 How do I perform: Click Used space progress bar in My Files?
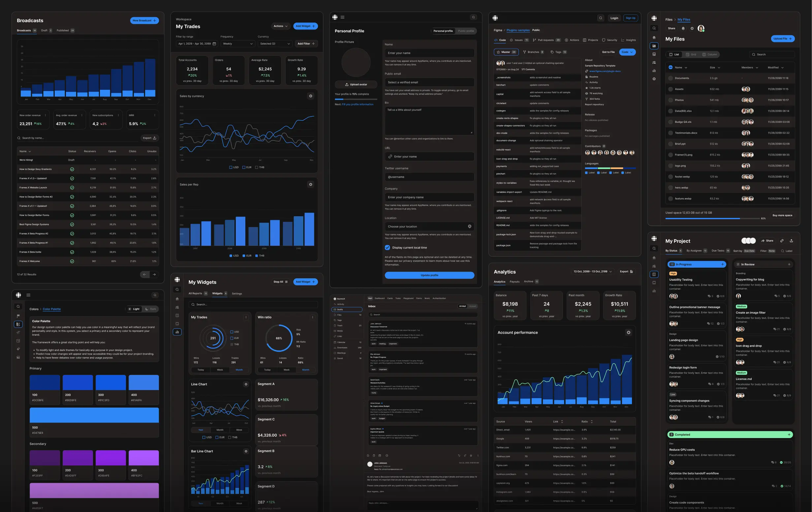(x=712, y=219)
